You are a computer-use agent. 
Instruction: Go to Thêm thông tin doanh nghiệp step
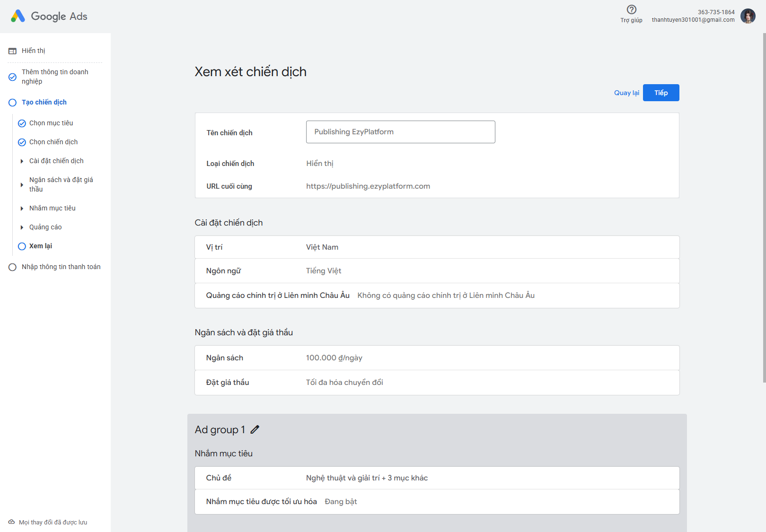click(x=55, y=77)
